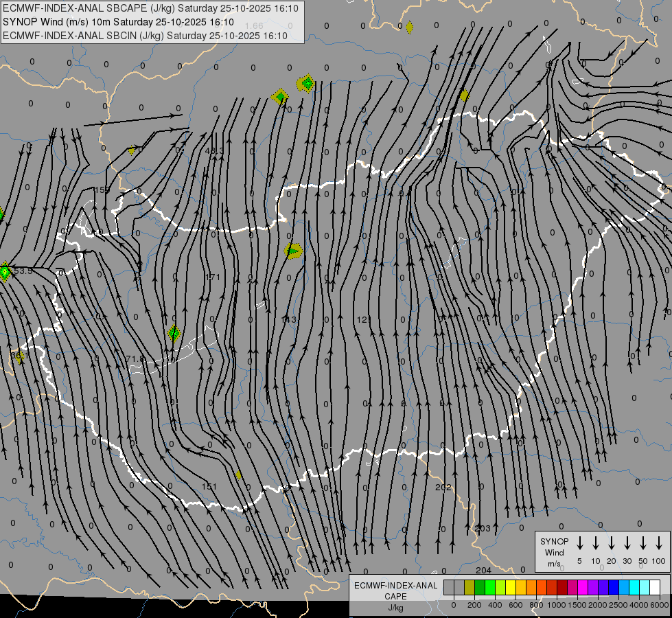Click the 'SYNOP Wind m/s' legend label
Image resolution: width=672 pixels, height=618 pixels.
[x=554, y=552]
